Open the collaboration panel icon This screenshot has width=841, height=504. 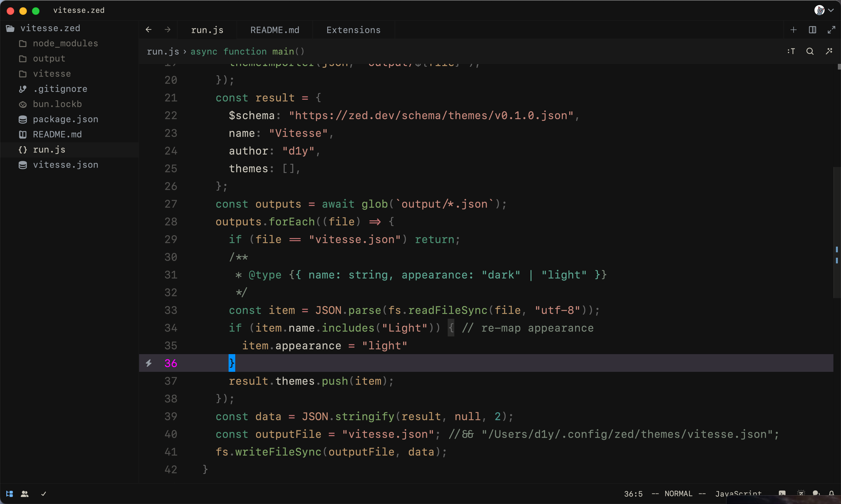pyautogui.click(x=24, y=494)
